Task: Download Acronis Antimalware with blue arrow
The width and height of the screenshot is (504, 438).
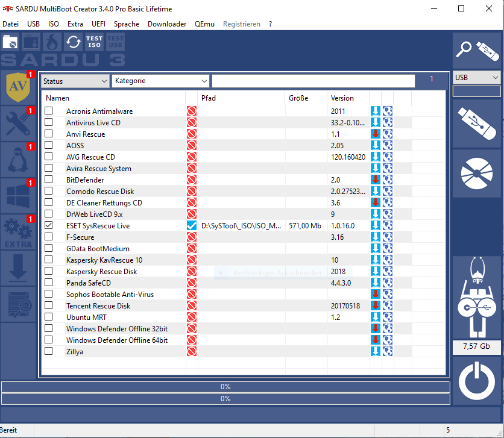Action: pyautogui.click(x=376, y=111)
